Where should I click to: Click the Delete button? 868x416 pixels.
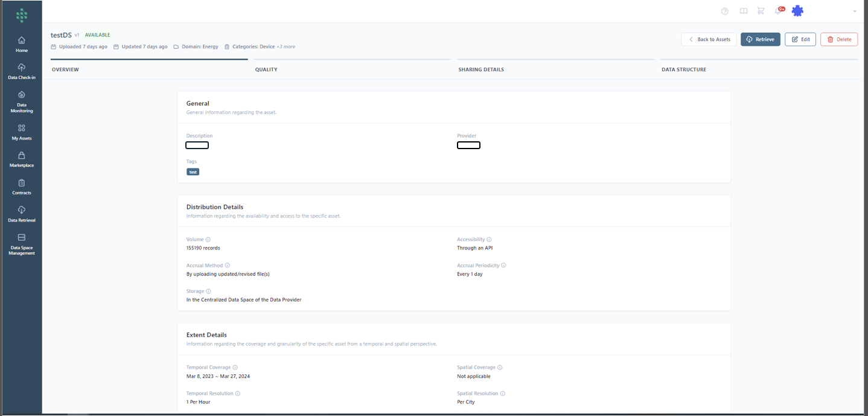point(838,39)
